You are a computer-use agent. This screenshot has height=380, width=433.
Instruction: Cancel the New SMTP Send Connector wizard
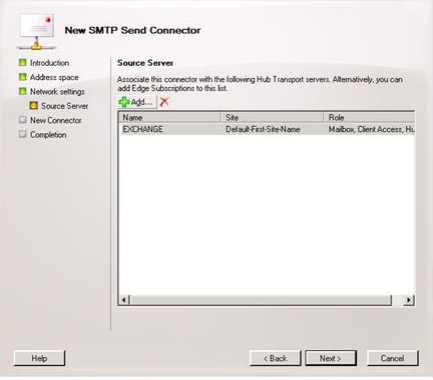392,358
